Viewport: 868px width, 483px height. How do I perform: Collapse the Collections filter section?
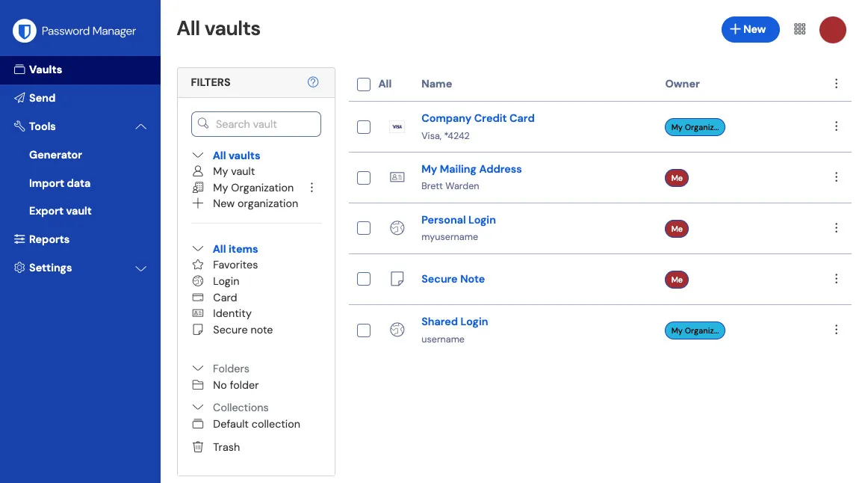(x=197, y=407)
